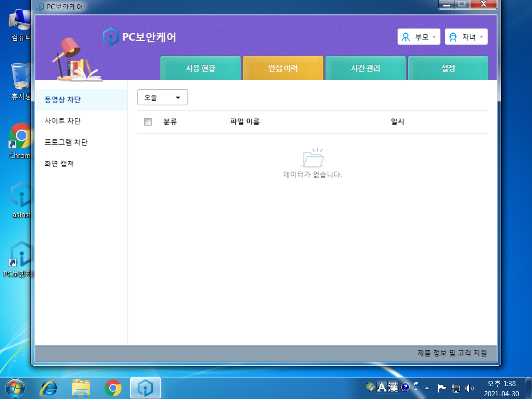Viewport: 532px width, 399px height.
Task: Click the child user icon beside 자녀
Action: (x=453, y=37)
